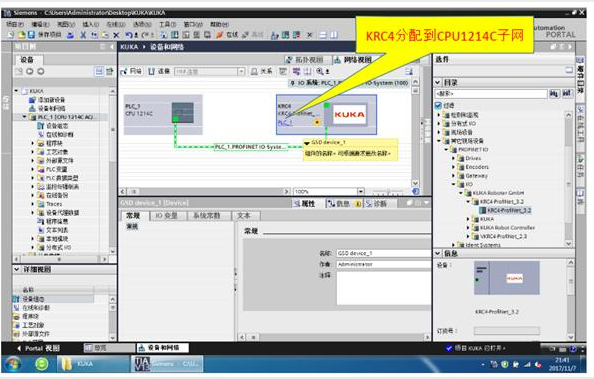Click the PLC_1 link on the KRC4 device
Screen dimensions: 594x379
[285, 122]
